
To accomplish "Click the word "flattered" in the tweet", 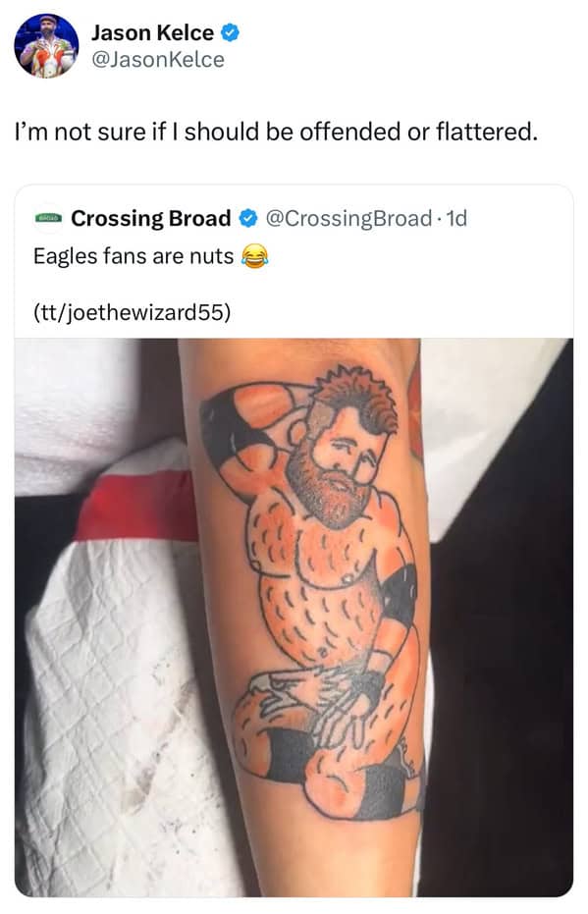I will pos(486,132).
